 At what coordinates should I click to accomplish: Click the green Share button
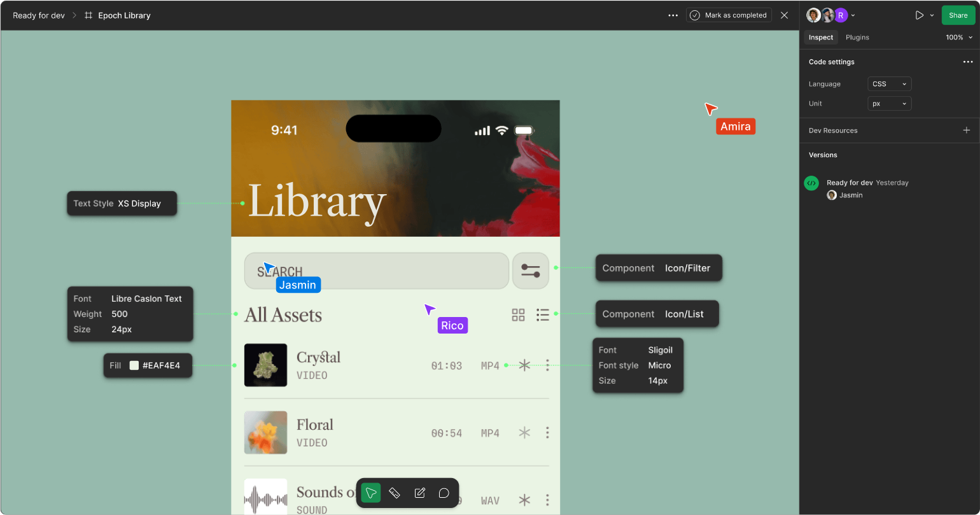coord(958,15)
